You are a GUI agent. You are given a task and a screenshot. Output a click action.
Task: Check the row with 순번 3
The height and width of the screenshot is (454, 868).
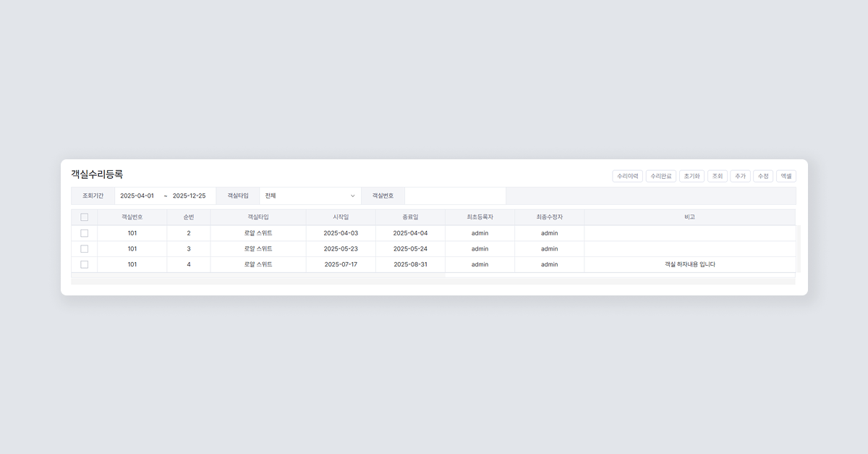[84, 248]
